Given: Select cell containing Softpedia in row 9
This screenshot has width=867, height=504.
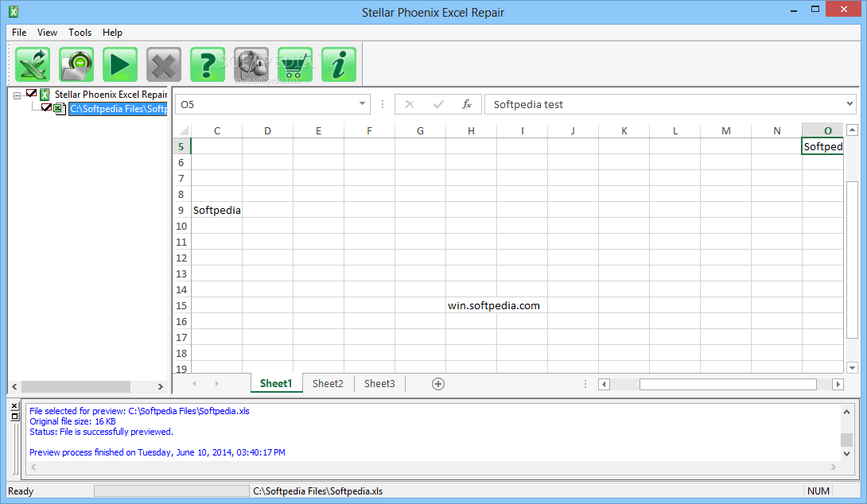Looking at the screenshot, I should pyautogui.click(x=216, y=210).
